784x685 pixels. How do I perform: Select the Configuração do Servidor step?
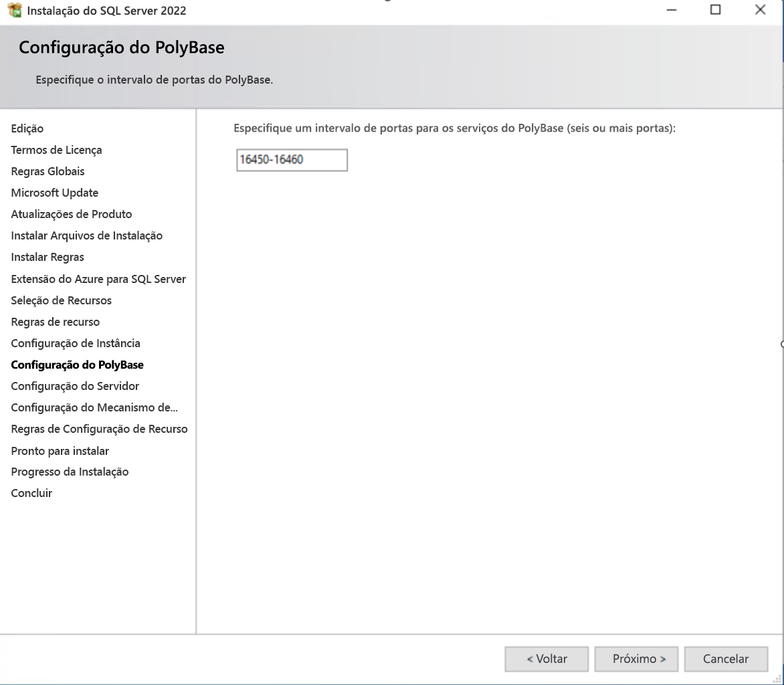(x=74, y=386)
